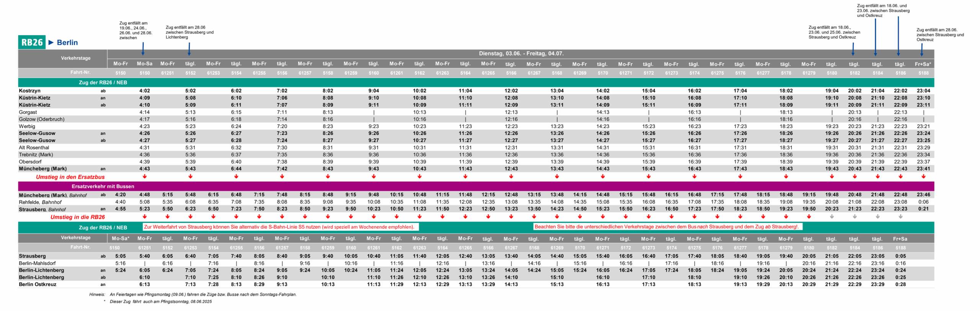The height and width of the screenshot is (311, 980).
Task: Click the 23:21 time in Werbig row
Action: tap(923, 126)
